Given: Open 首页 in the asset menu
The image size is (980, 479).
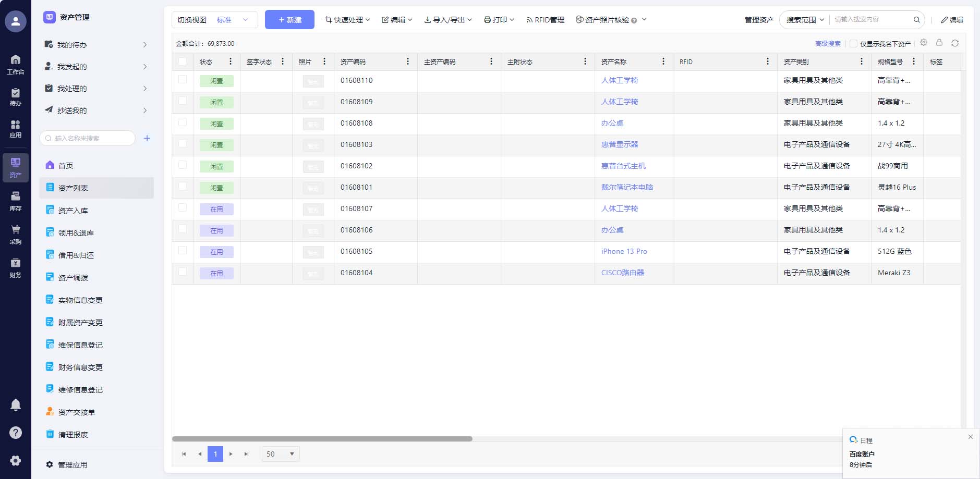Looking at the screenshot, I should pyautogui.click(x=96, y=166).
